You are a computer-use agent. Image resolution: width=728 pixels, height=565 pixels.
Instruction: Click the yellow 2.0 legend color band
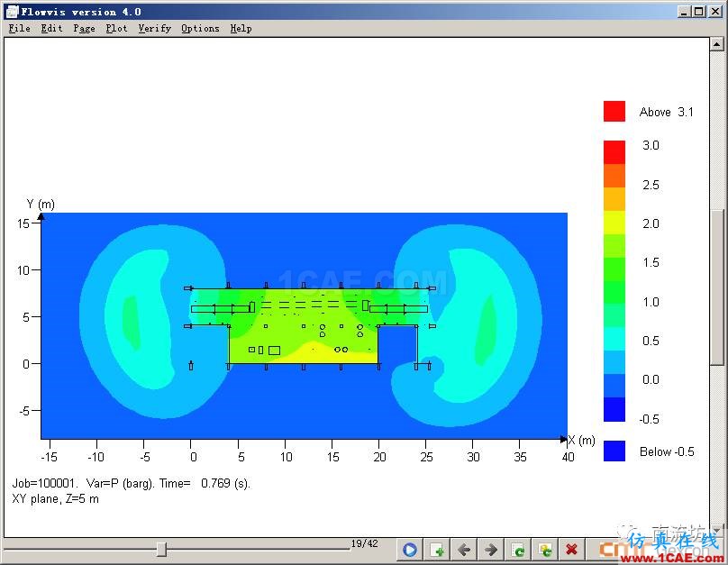pyautogui.click(x=614, y=223)
